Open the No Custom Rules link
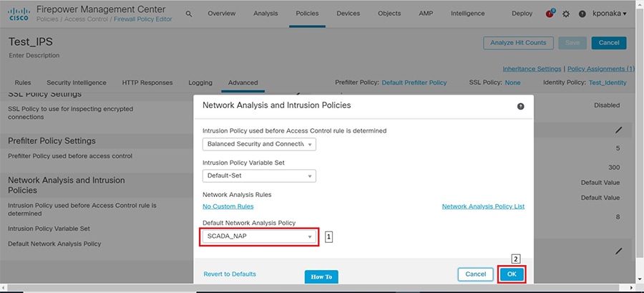The image size is (644, 293). point(228,206)
